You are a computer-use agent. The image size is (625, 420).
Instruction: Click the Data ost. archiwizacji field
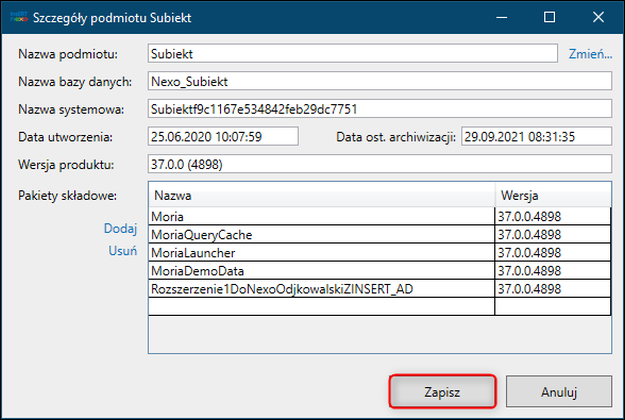point(535,137)
